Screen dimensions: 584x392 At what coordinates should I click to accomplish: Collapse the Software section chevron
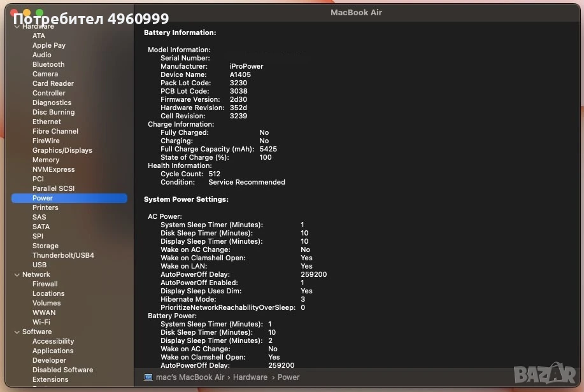point(17,332)
